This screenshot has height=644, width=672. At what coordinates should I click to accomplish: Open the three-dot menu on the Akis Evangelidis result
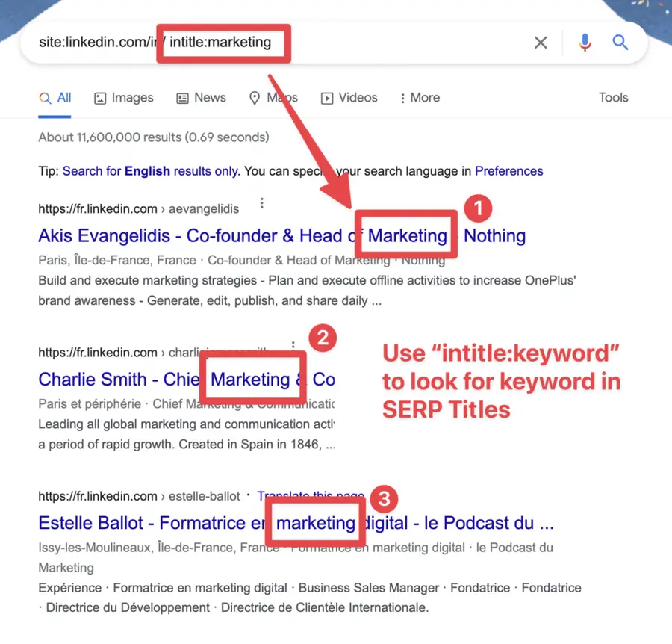(262, 202)
